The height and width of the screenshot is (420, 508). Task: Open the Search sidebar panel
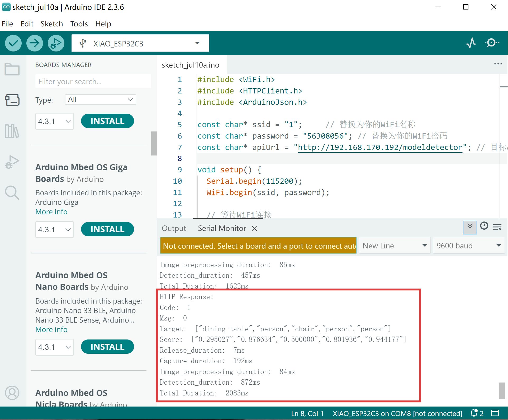[12, 193]
